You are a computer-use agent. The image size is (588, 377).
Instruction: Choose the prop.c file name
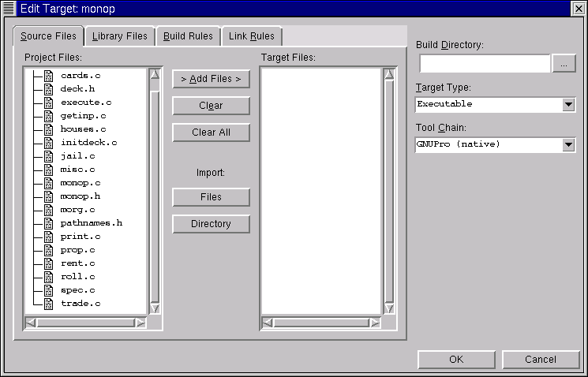click(77, 250)
